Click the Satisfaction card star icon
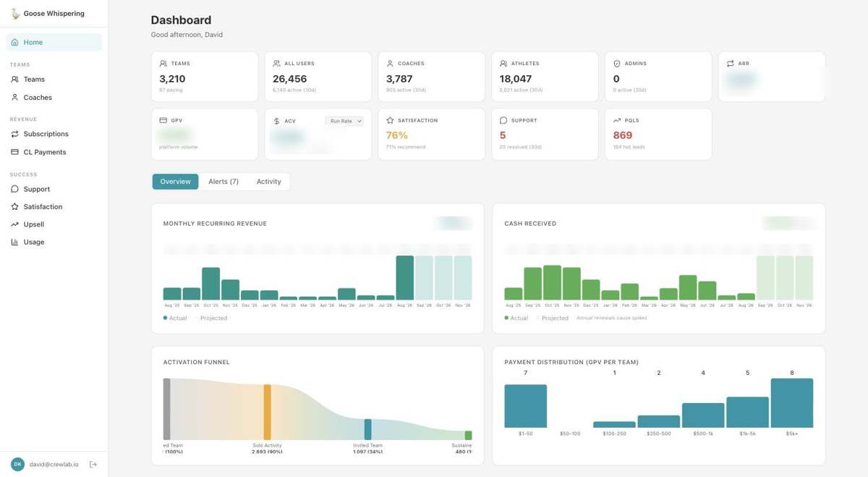The height and width of the screenshot is (477, 868). coord(390,120)
